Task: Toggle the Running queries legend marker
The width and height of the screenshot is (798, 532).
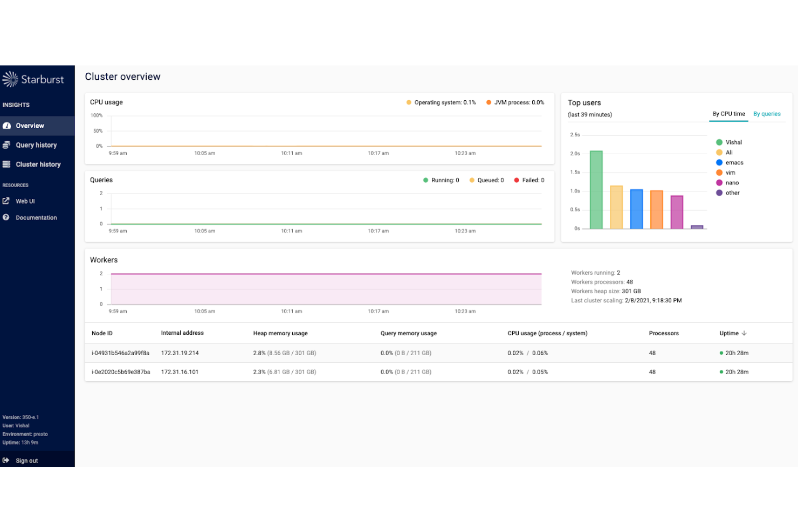Action: click(x=425, y=180)
